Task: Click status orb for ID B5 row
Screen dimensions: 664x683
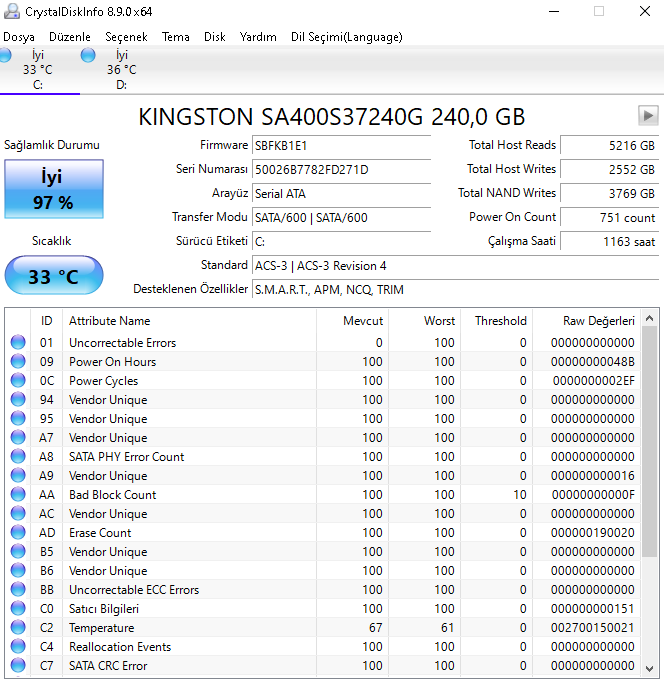Action: click(x=18, y=551)
